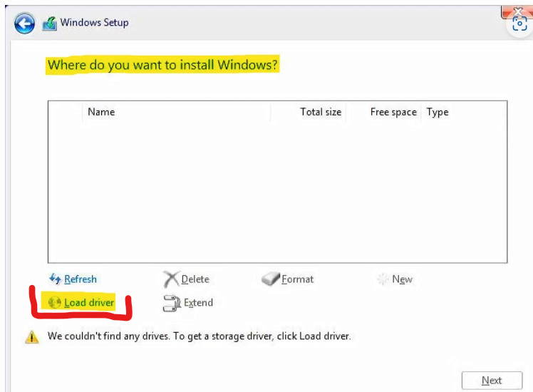Click the Next button

point(492,380)
